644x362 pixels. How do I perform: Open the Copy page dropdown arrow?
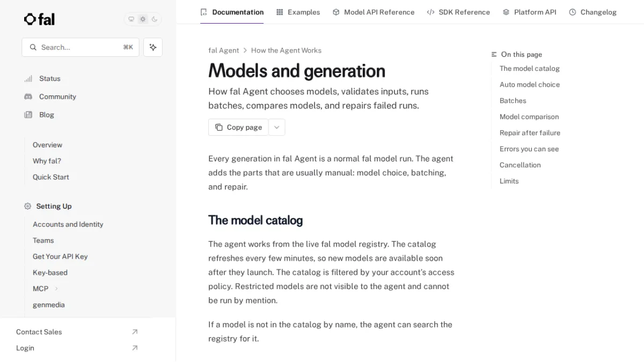[x=276, y=127]
